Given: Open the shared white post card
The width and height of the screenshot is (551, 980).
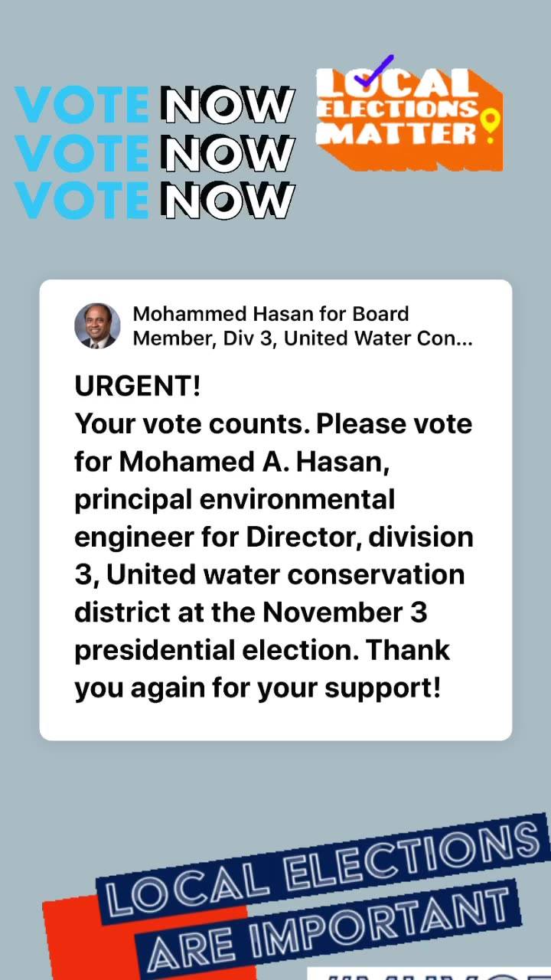Looking at the screenshot, I should pos(275,510).
